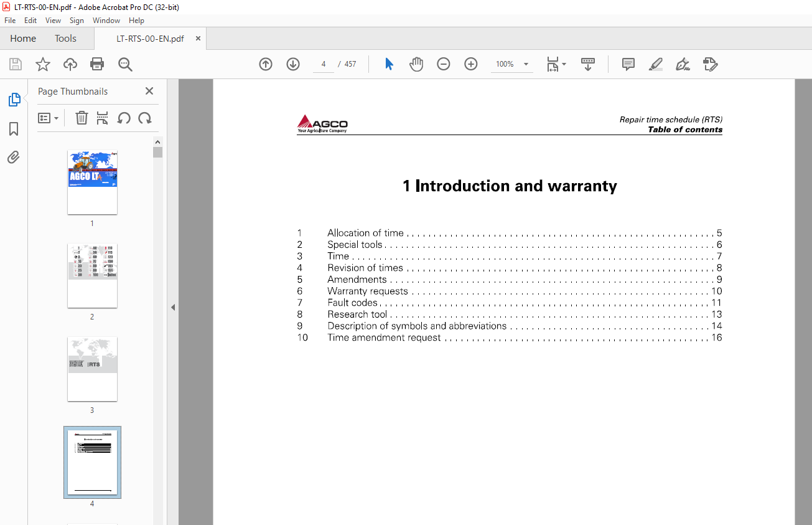Click the total page count 457
The image size is (812, 525).
[x=350, y=64]
